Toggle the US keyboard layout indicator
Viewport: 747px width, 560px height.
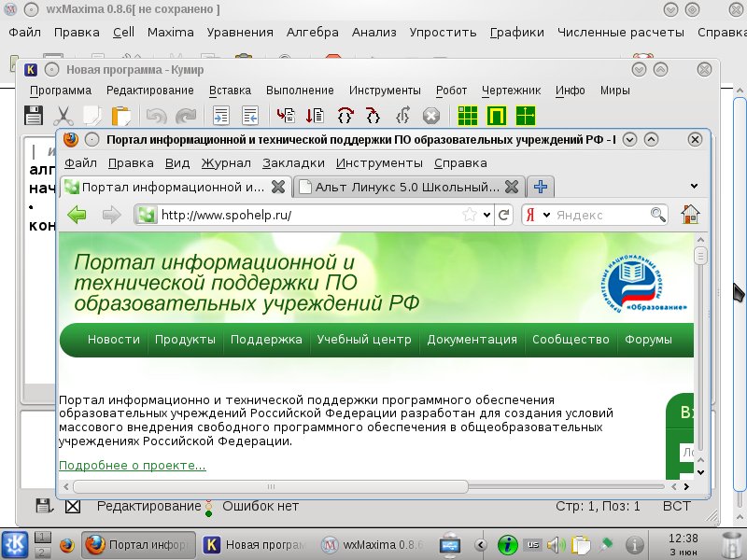(x=532, y=544)
